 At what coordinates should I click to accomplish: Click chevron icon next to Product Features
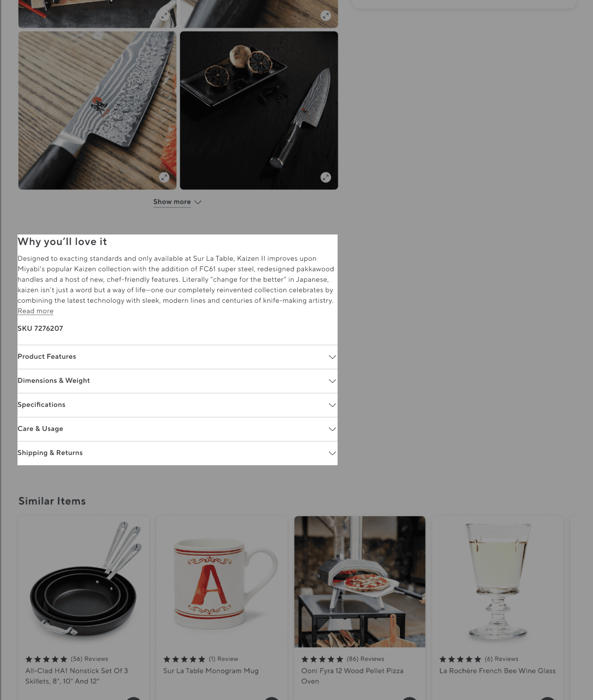click(332, 357)
